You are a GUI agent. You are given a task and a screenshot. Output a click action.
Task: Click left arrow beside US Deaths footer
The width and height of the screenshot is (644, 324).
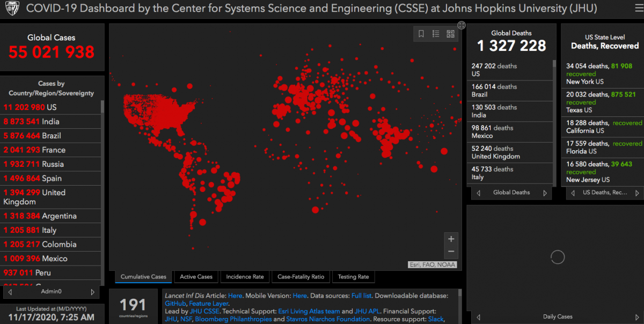tap(573, 193)
